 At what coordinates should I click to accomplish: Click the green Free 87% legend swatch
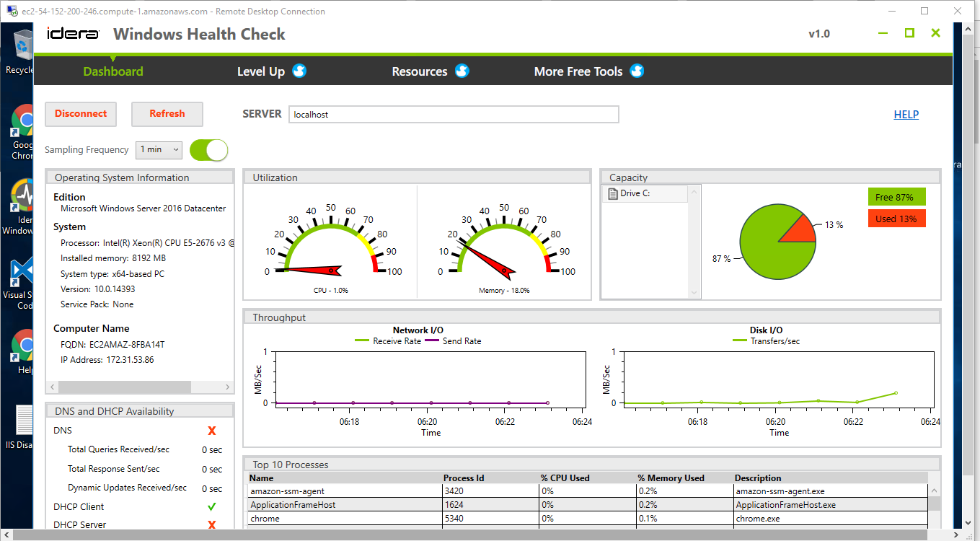pos(896,197)
